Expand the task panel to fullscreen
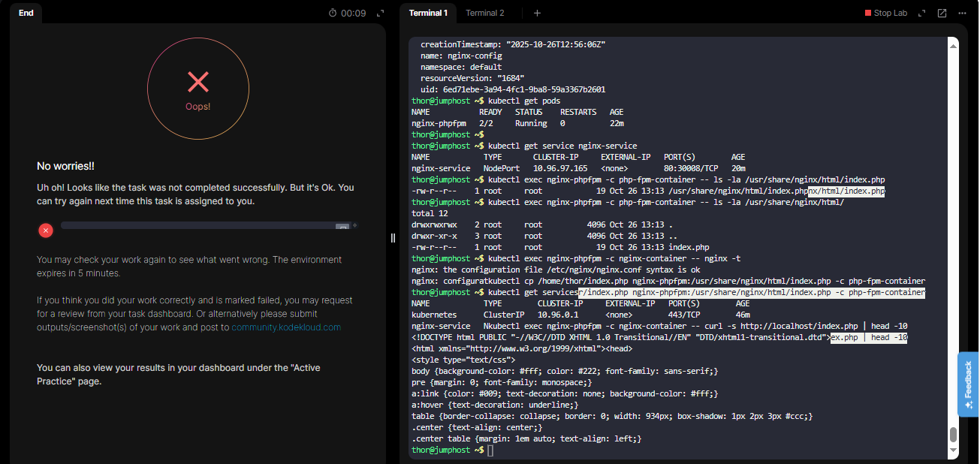Image resolution: width=980 pixels, height=464 pixels. (x=380, y=13)
